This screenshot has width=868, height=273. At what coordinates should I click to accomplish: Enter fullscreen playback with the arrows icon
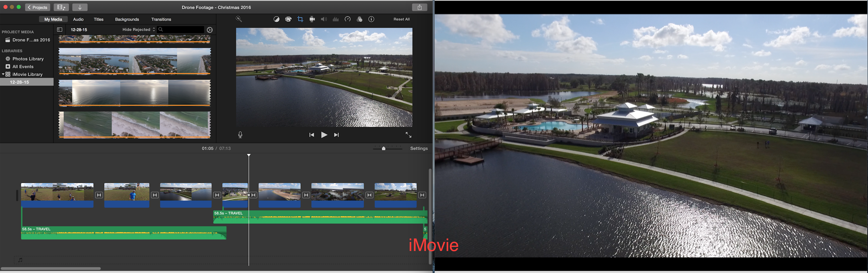click(409, 135)
